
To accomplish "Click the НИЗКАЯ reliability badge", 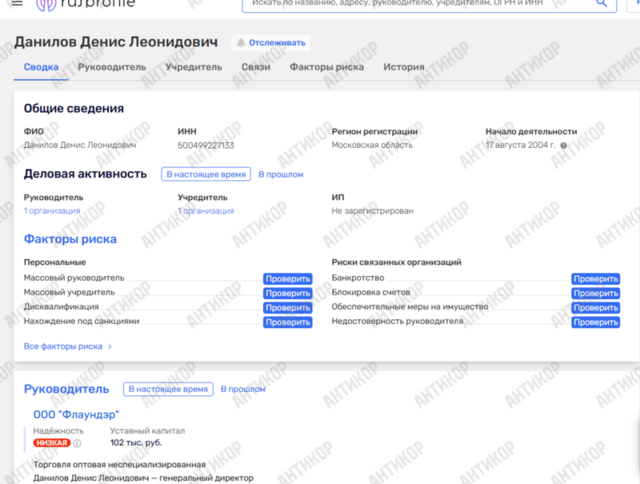I will 52,443.
